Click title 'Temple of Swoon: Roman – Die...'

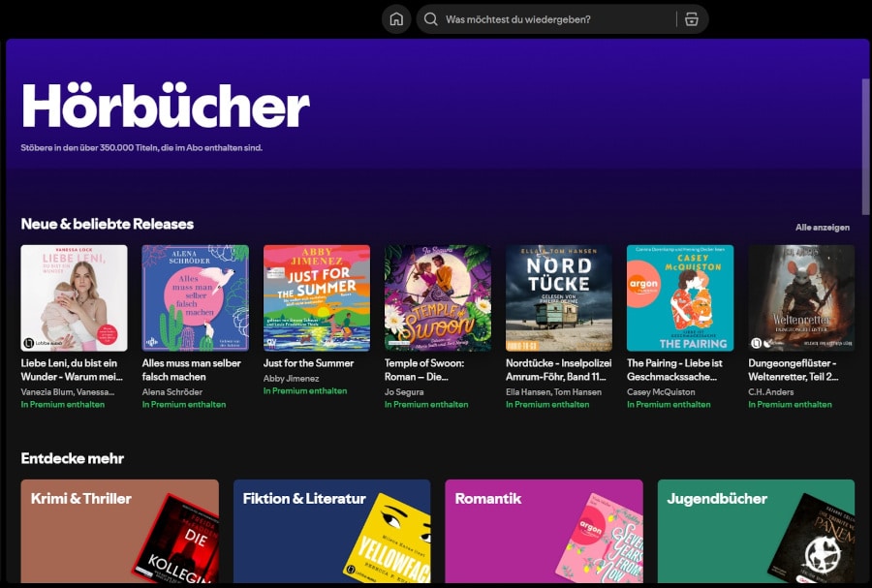[423, 370]
